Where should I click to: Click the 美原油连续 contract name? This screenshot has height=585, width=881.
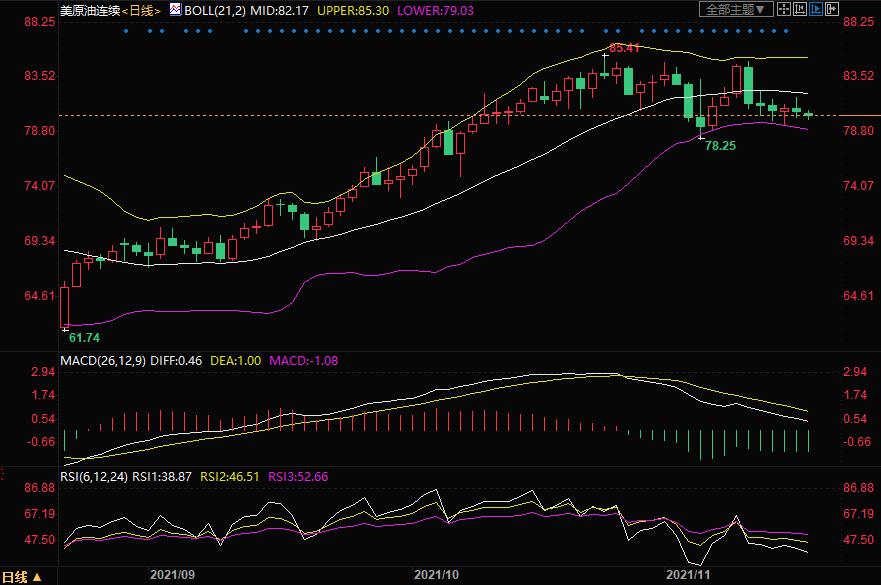pos(89,9)
